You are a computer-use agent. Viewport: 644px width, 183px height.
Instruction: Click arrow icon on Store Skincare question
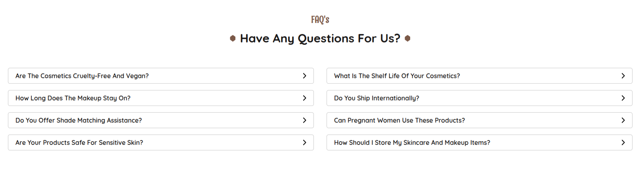623,143
